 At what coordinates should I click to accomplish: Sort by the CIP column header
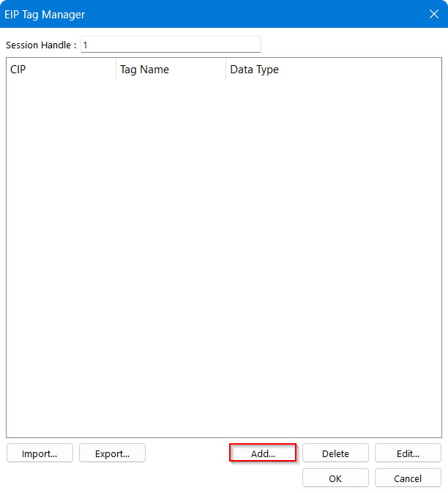pyautogui.click(x=61, y=69)
